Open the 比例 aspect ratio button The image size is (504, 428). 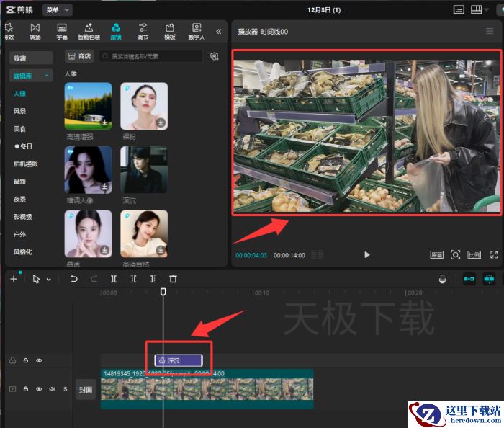(x=474, y=255)
